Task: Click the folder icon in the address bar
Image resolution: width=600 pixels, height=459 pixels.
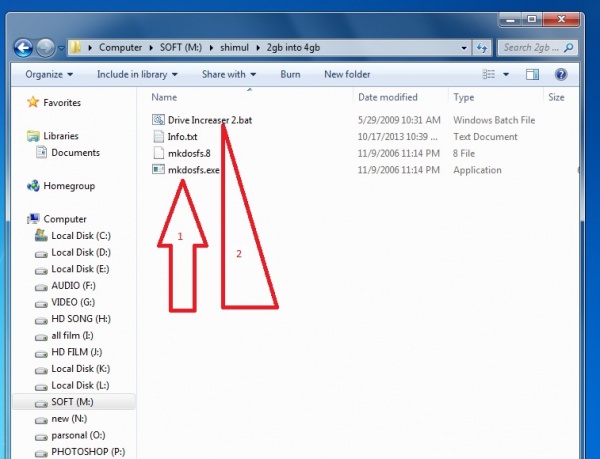Action: (75, 47)
